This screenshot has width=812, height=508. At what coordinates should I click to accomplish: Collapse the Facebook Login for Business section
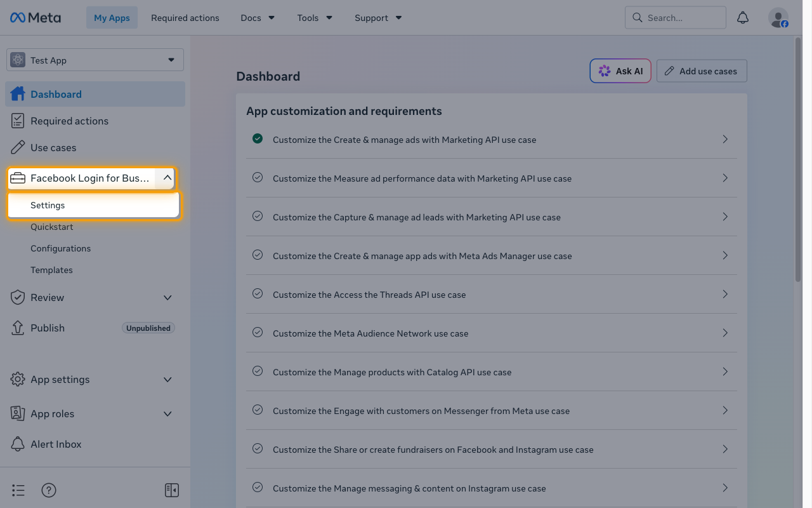(x=167, y=178)
